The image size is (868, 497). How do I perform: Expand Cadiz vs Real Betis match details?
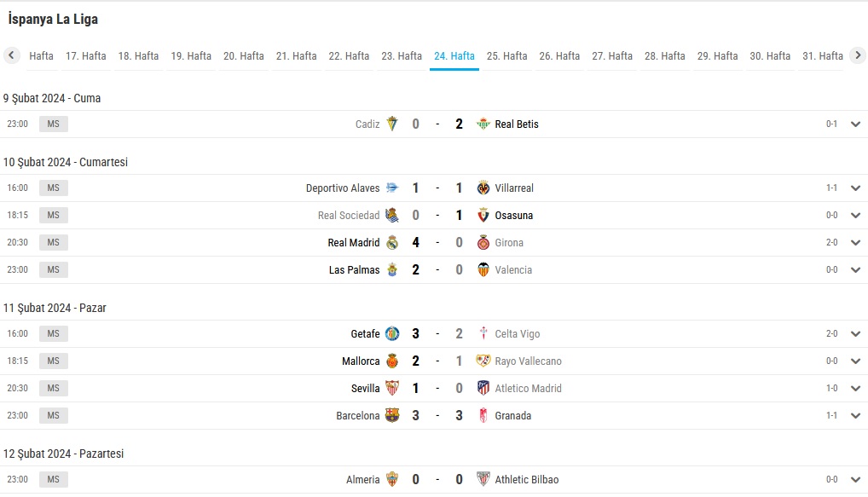coord(855,124)
